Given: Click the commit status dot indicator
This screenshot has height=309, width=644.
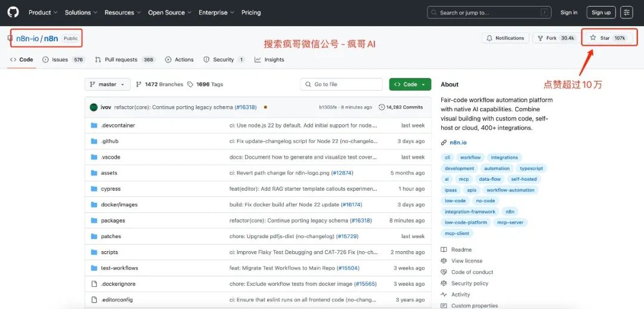Looking at the screenshot, I should click(265, 107).
